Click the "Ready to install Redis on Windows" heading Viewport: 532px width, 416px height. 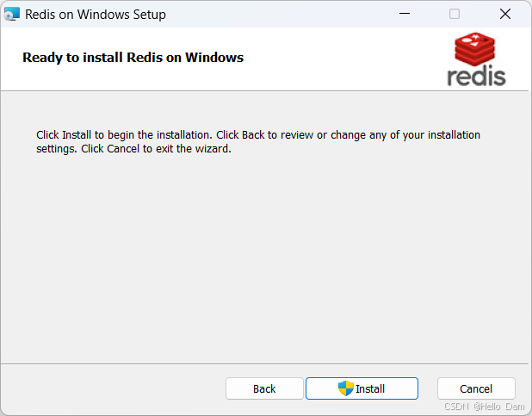[133, 58]
